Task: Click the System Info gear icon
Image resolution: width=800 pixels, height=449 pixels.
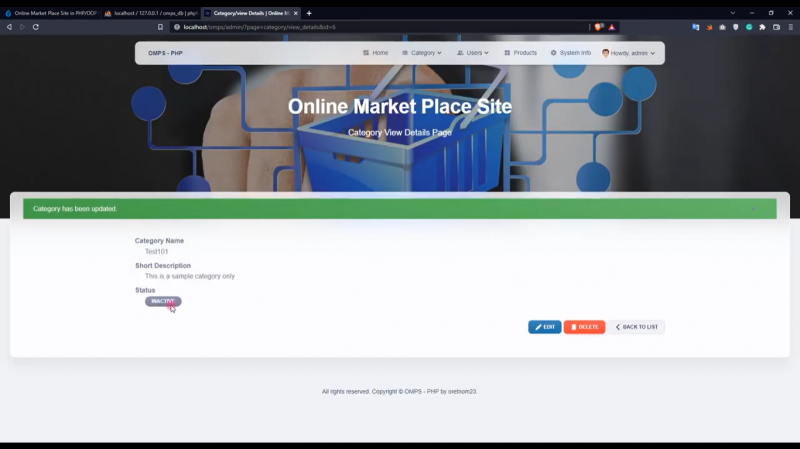Action: [x=553, y=53]
